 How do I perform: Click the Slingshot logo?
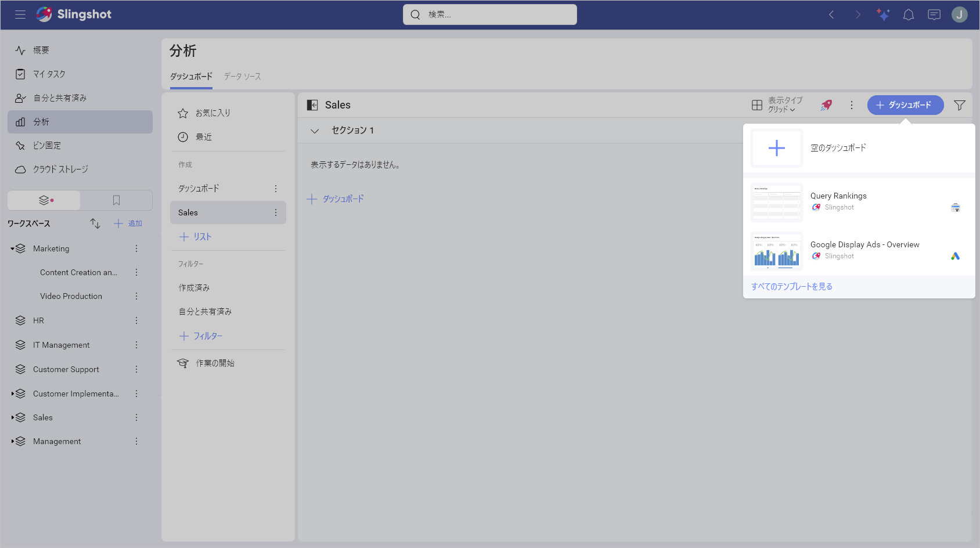click(x=74, y=15)
